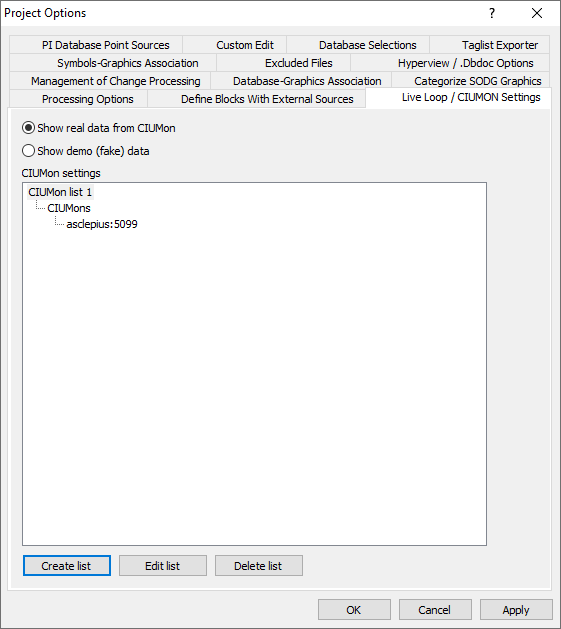Open Hyperview / .Dbdoc Options tab
561x629 pixels.
tap(465, 63)
